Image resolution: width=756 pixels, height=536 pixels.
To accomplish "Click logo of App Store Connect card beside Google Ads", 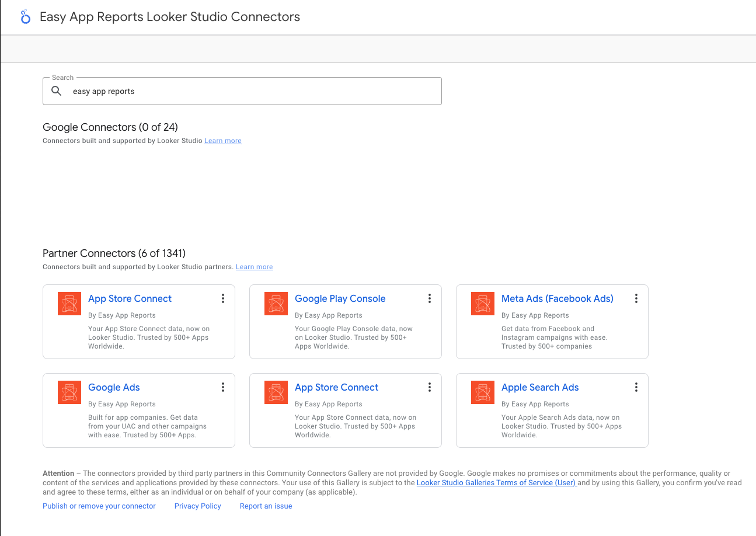I will (x=276, y=392).
